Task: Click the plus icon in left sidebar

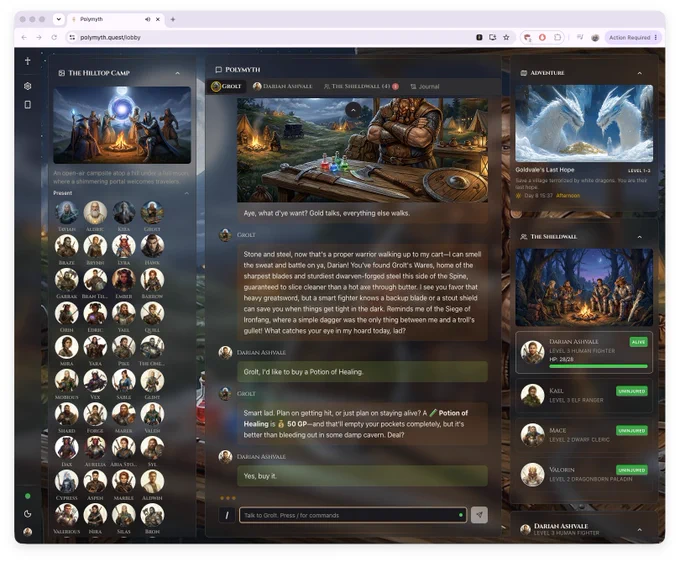Action: click(x=28, y=61)
